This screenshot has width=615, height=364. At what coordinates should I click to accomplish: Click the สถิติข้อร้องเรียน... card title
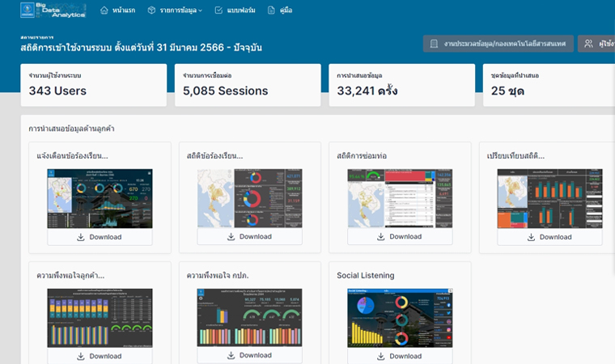tap(214, 156)
